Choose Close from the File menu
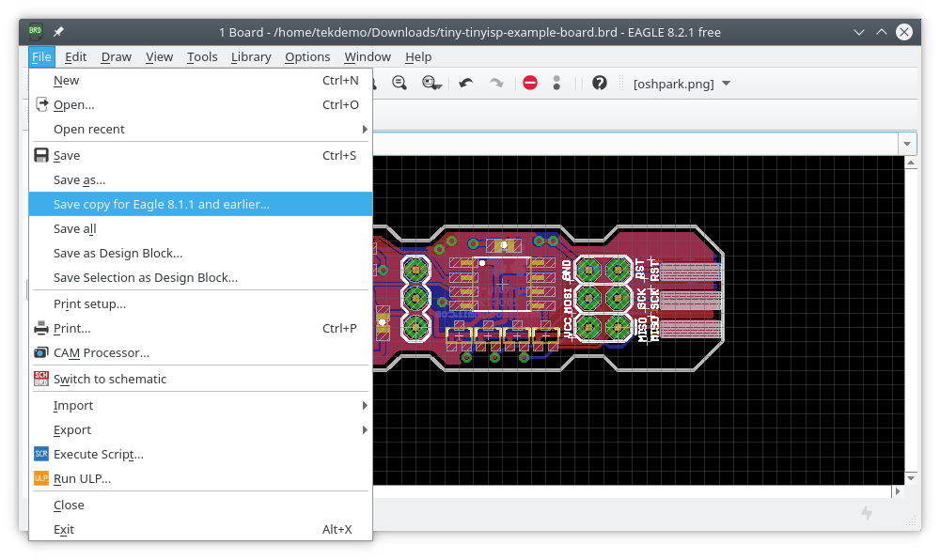The width and height of the screenshot is (940, 560). (201, 505)
